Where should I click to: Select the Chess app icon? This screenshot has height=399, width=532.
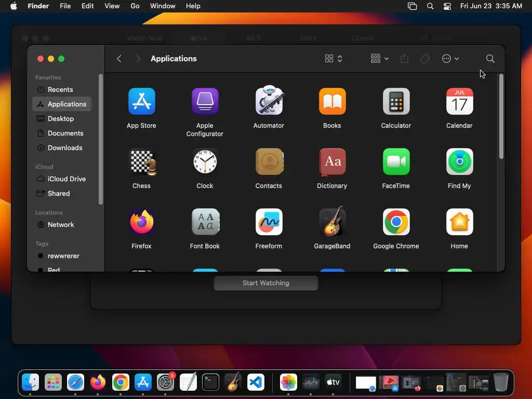[143, 162]
